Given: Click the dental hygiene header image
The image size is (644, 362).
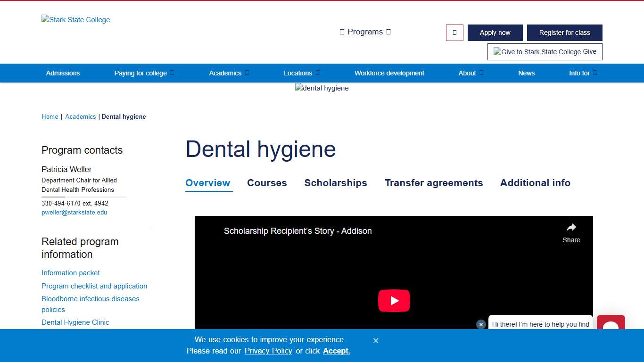Looking at the screenshot, I should [x=322, y=88].
